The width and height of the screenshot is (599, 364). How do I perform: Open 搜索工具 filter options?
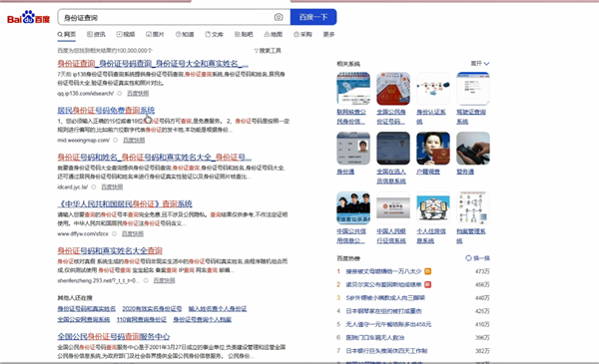(268, 51)
